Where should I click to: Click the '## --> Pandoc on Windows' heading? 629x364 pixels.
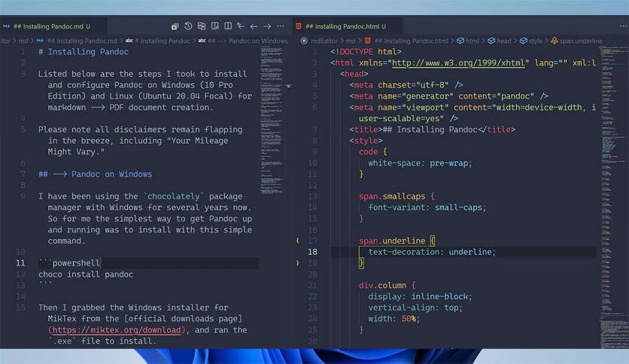click(95, 174)
